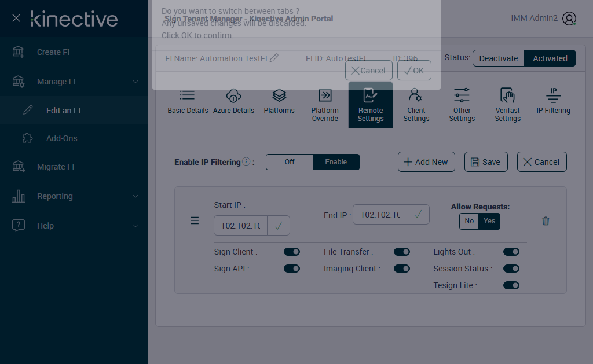Toggle the File Transfer switch
593x364 pixels.
[x=402, y=252]
